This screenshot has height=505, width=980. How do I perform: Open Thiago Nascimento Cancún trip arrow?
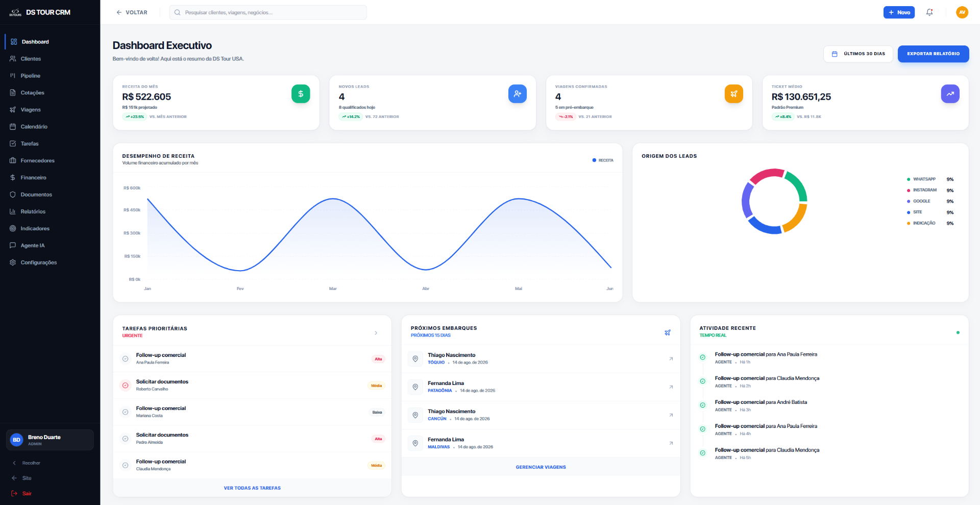click(x=671, y=415)
